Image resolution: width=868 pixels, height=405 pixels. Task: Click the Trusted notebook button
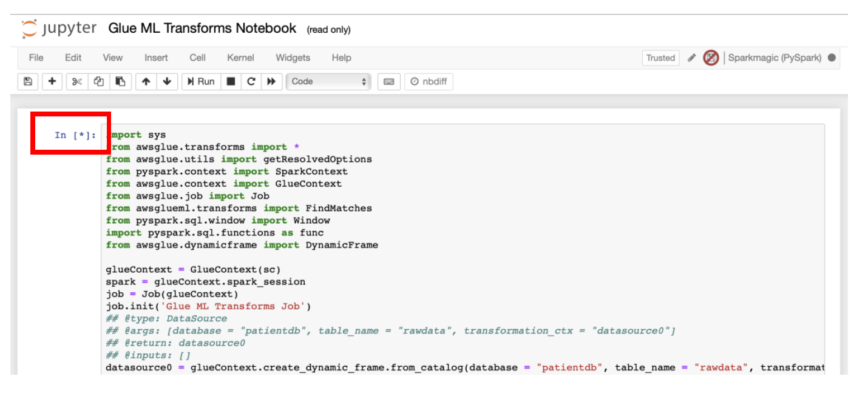pyautogui.click(x=660, y=58)
